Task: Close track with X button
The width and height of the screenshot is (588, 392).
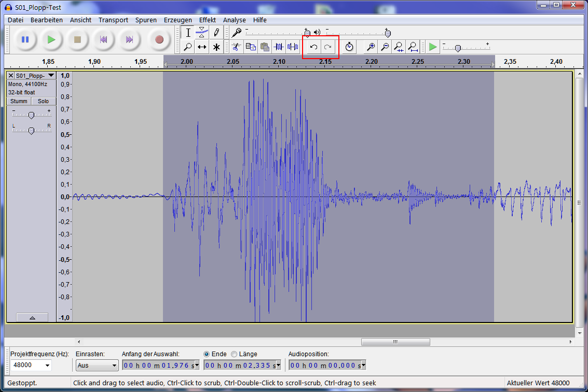Action: tap(11, 75)
